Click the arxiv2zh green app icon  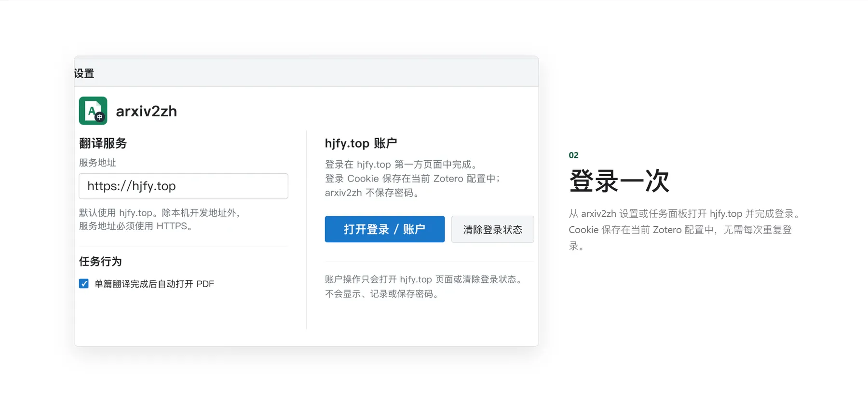(93, 111)
